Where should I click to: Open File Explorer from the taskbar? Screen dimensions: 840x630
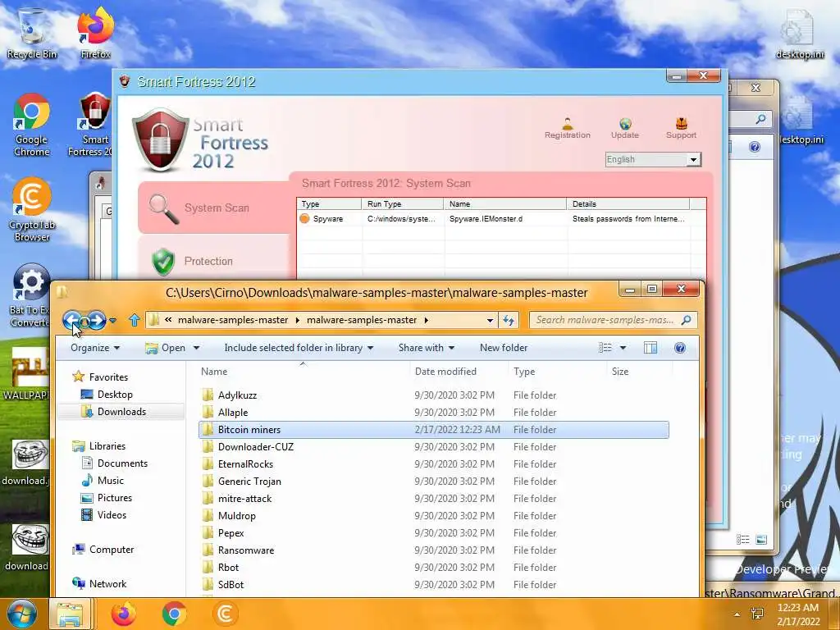[71, 614]
